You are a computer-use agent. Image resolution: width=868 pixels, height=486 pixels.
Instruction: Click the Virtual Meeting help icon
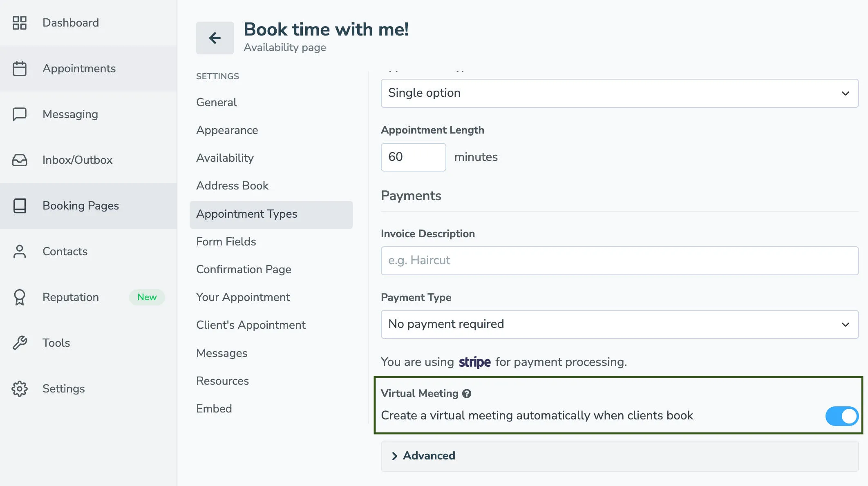coord(467,393)
